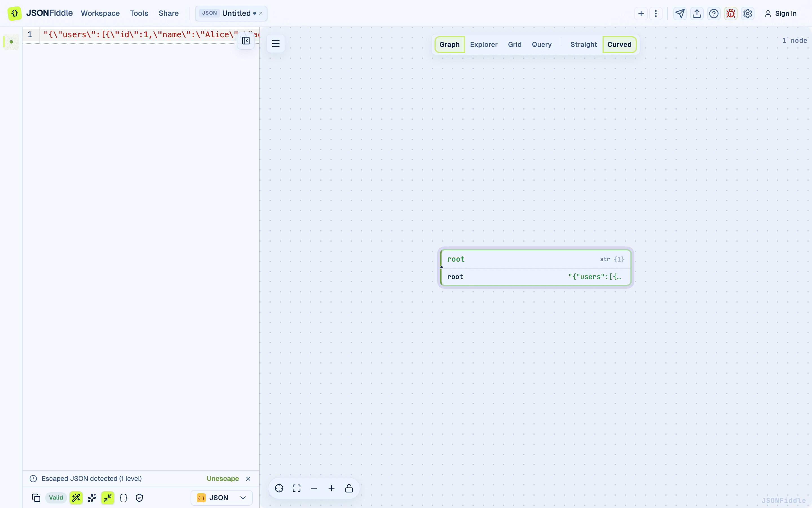Switch to Query view

(542, 44)
